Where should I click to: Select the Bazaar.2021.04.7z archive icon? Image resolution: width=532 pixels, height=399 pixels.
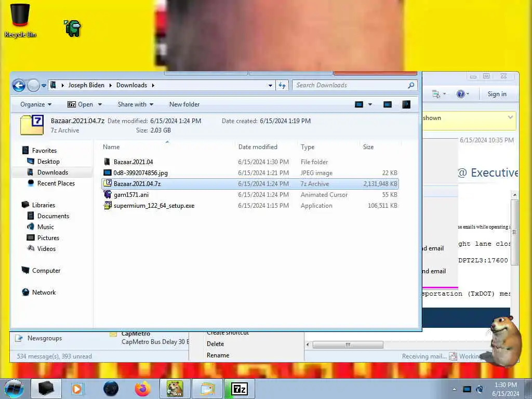(x=107, y=183)
